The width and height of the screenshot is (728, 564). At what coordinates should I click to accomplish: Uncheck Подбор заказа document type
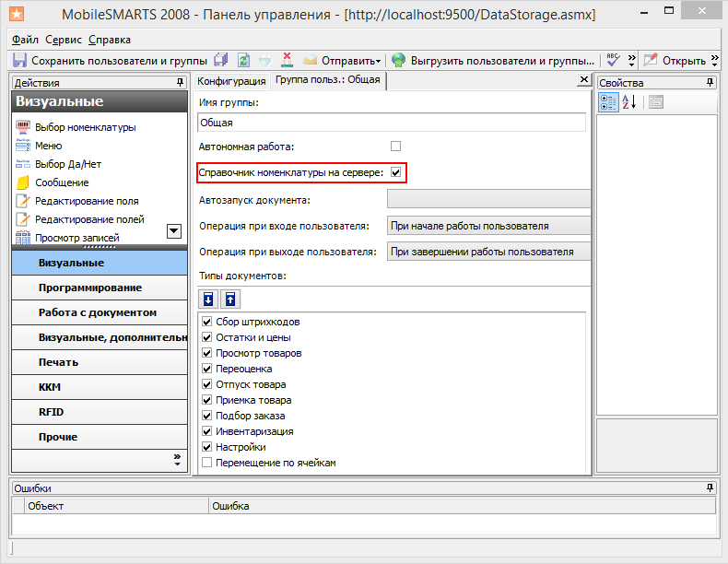click(x=207, y=416)
